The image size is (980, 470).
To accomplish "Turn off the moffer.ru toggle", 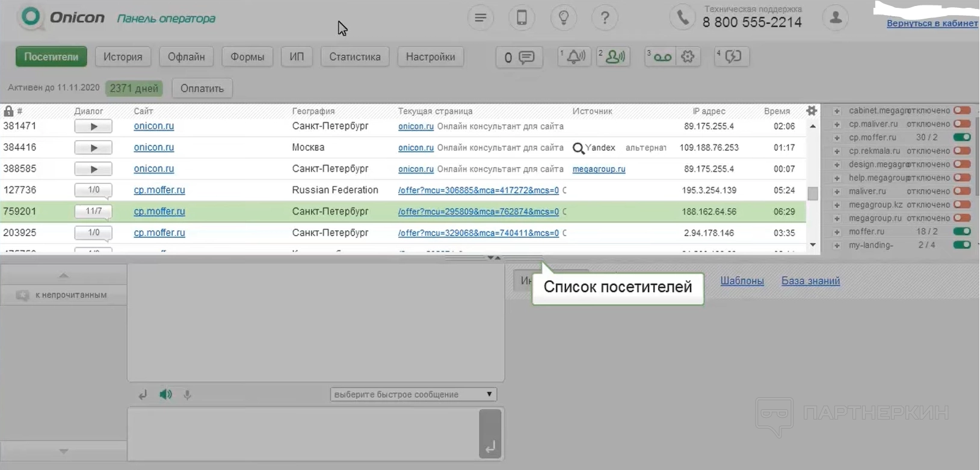I will [962, 231].
